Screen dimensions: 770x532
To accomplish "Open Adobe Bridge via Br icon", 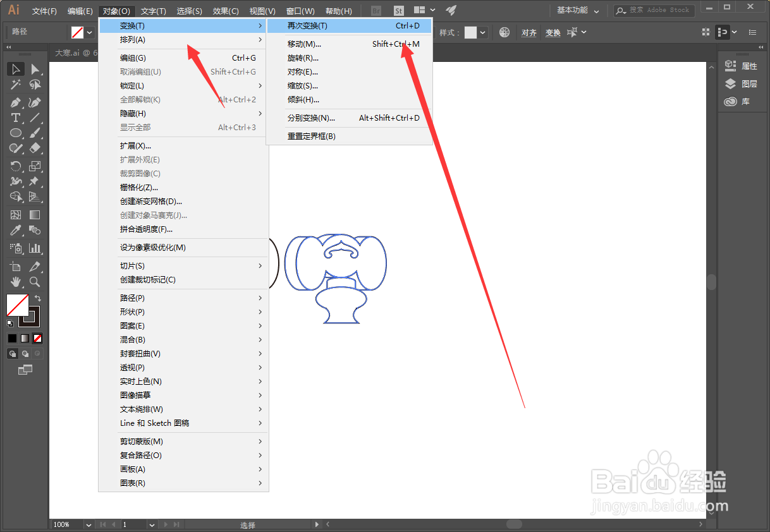I will tap(376, 11).
